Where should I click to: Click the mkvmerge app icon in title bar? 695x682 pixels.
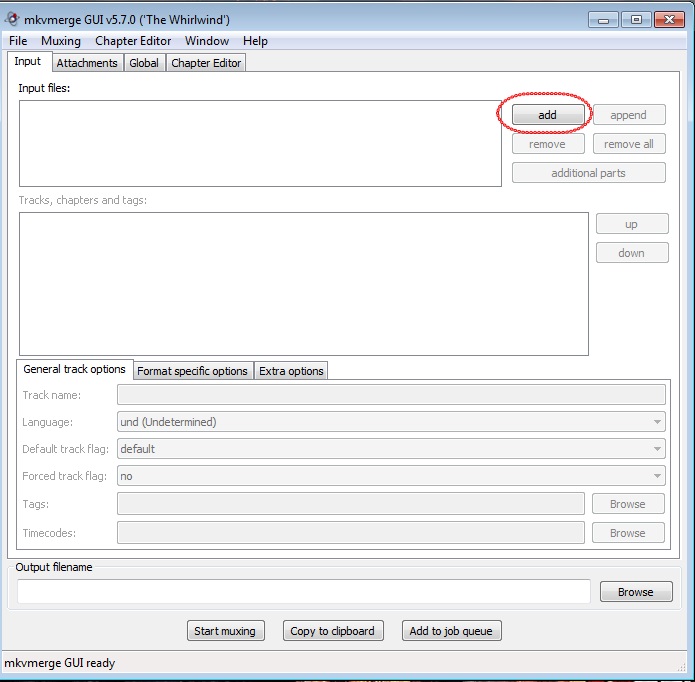point(12,19)
